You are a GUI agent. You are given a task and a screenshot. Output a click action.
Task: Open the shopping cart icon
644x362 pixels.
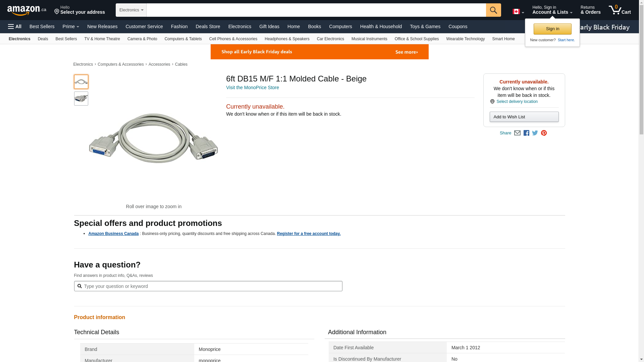pyautogui.click(x=619, y=10)
